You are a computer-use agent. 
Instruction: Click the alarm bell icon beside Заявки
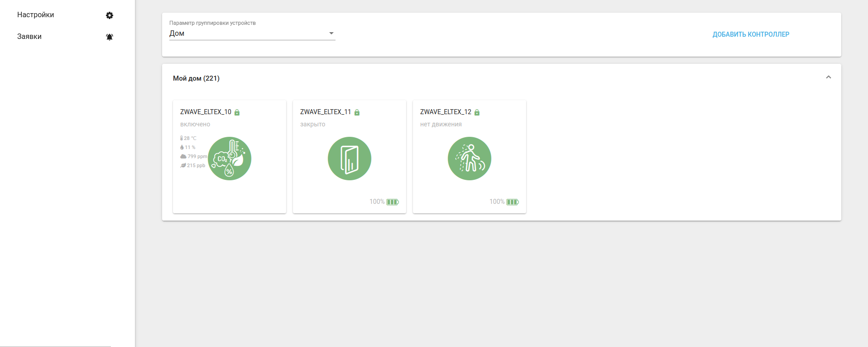pyautogui.click(x=110, y=37)
